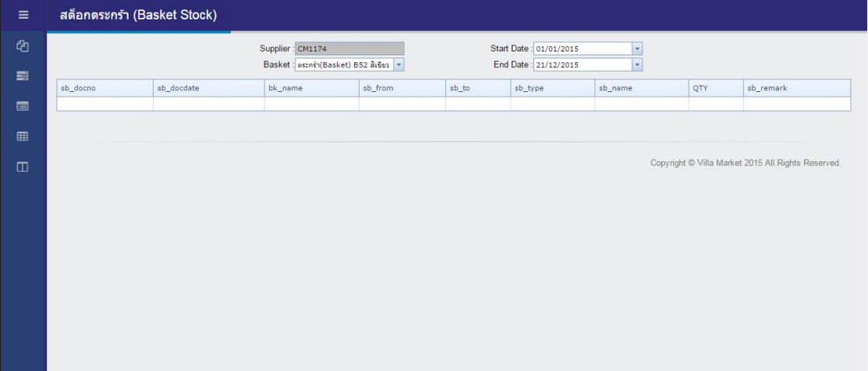Click the sb_from column header
Viewport: 868px width, 371px height.
(402, 88)
